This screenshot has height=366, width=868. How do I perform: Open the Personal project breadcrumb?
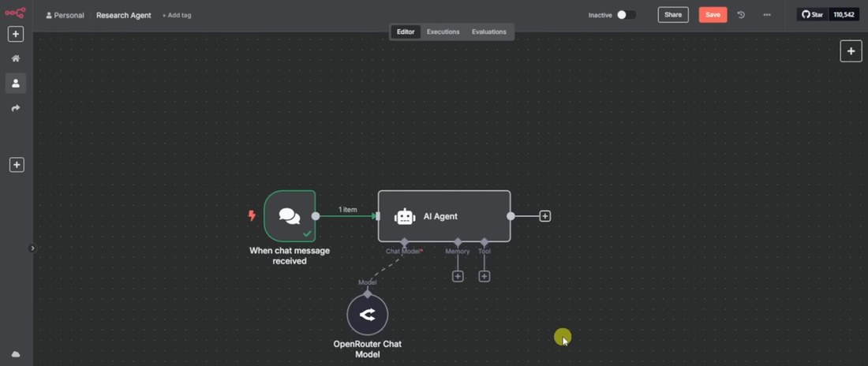point(65,16)
